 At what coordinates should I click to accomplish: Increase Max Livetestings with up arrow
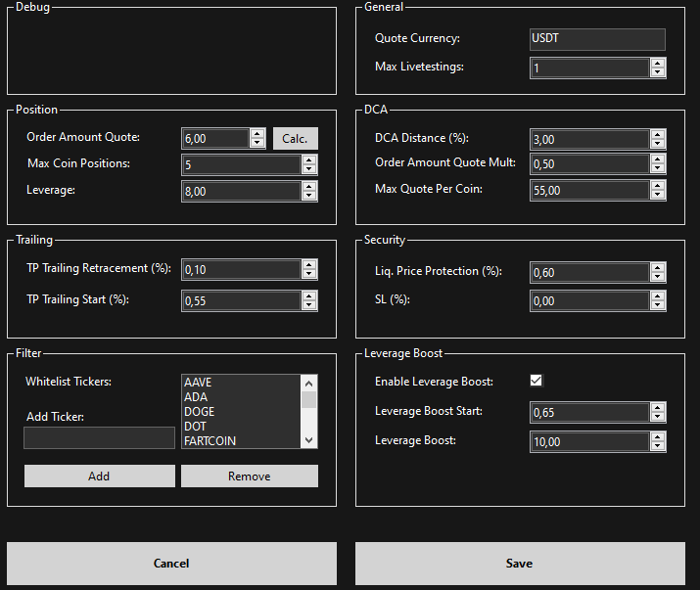(x=658, y=63)
